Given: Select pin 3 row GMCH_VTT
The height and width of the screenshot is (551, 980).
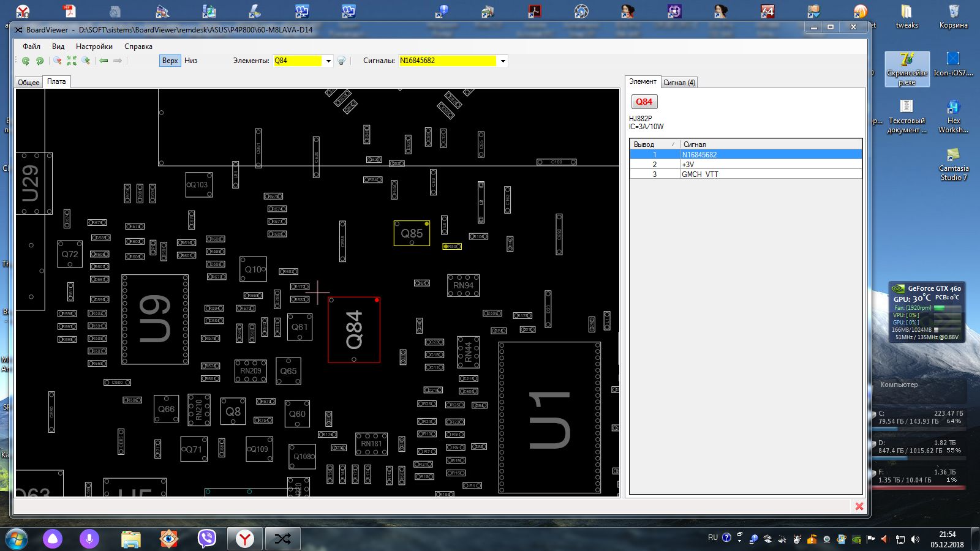Looking at the screenshot, I should click(746, 174).
